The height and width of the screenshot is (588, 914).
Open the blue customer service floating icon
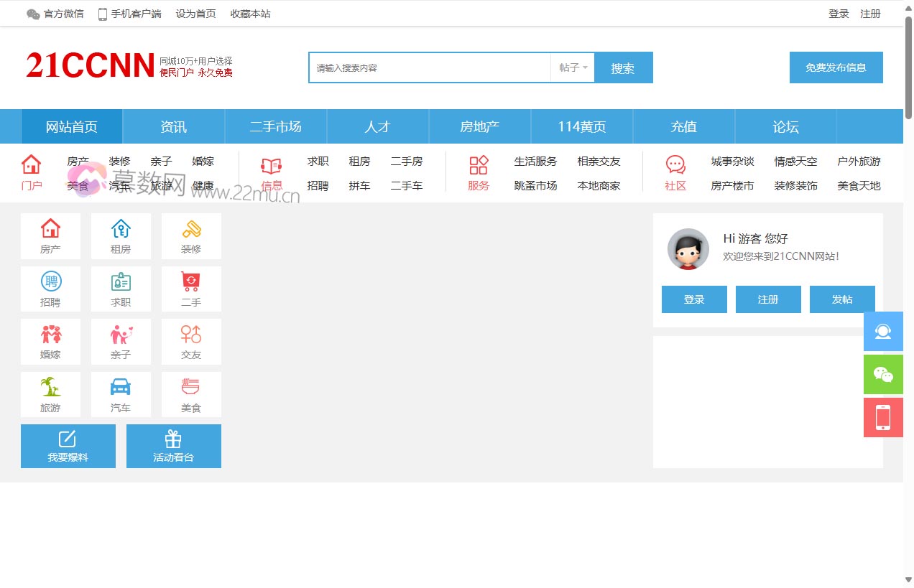883,331
